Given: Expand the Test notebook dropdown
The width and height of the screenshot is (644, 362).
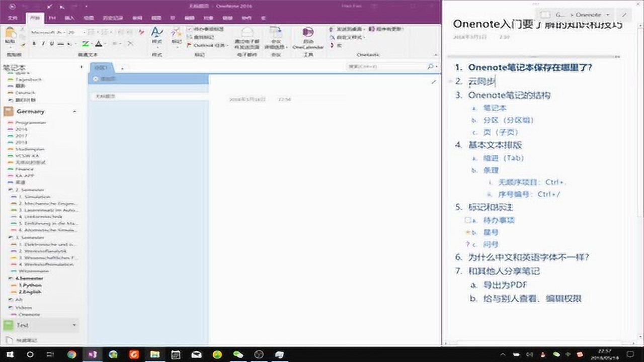Looking at the screenshot, I should click(x=74, y=325).
